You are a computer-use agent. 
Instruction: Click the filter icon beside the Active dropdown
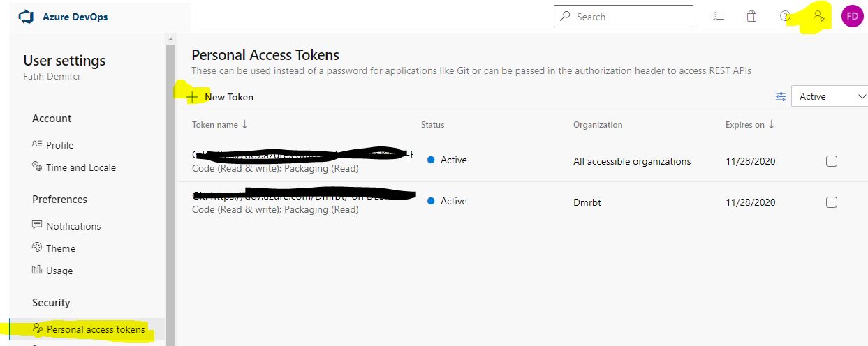781,97
